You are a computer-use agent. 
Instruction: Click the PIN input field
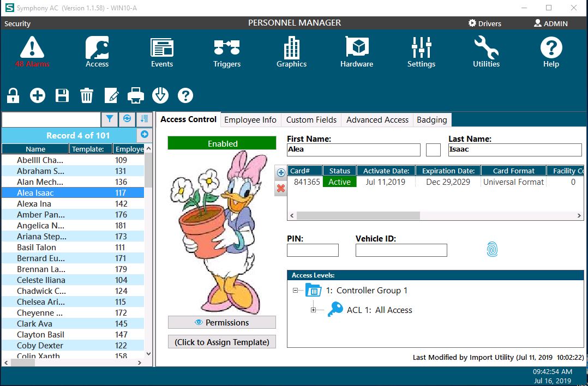tap(313, 250)
